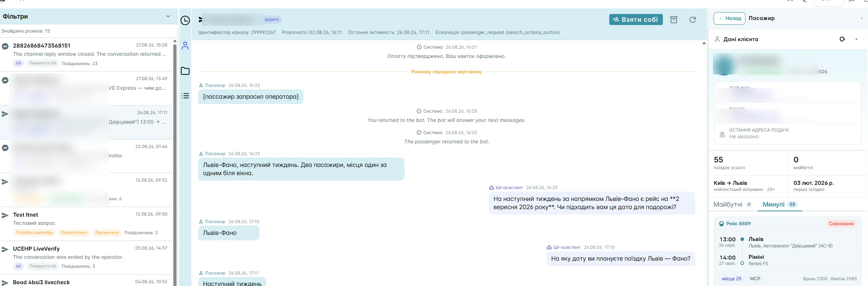Image resolution: width=868 pixels, height=286 pixels.
Task: Click the arrow icon right of Пасажир title
Action: point(862,18)
